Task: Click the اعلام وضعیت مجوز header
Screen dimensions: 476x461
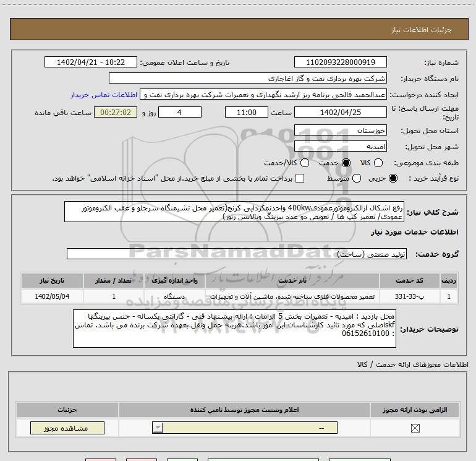Action: tap(244, 410)
